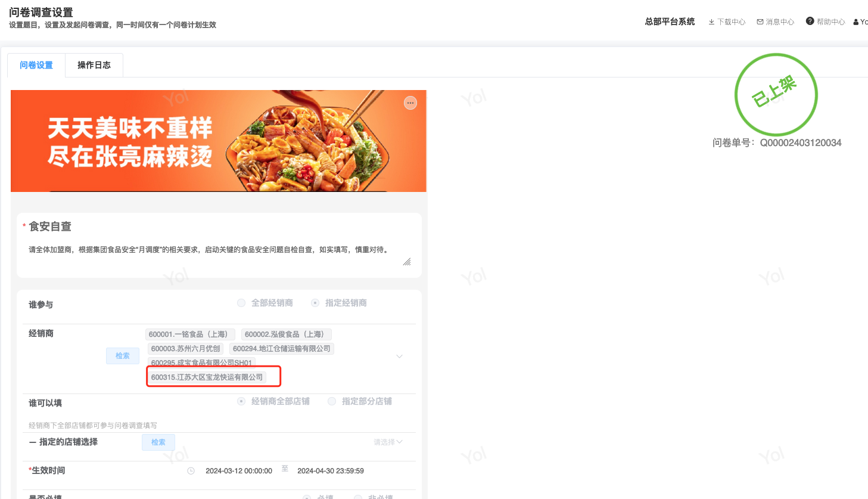Click the download icon beside 下载中心

711,22
